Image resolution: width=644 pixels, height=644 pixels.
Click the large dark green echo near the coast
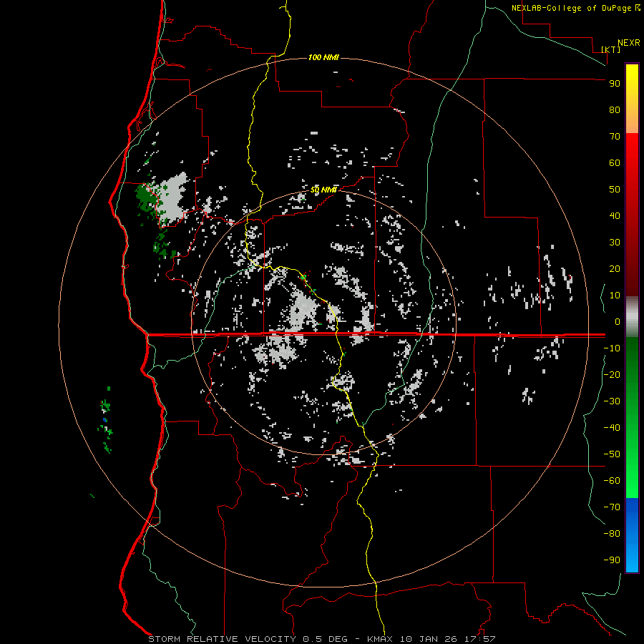click(147, 200)
